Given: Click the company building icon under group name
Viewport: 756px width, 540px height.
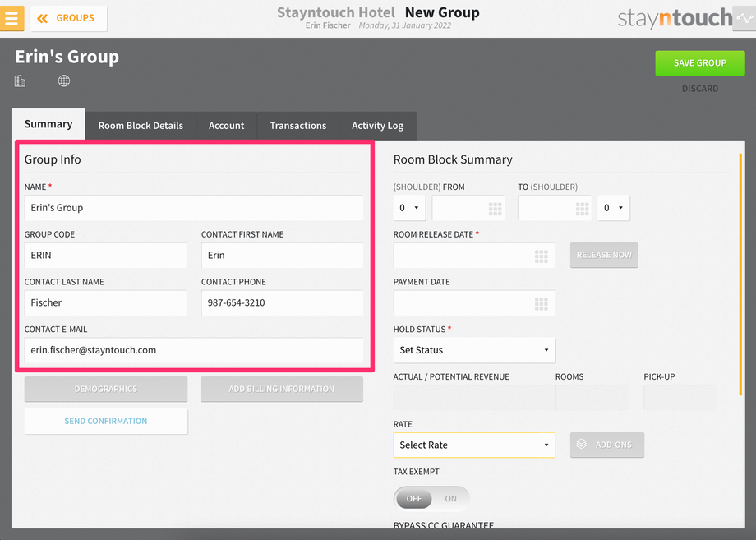Looking at the screenshot, I should click(20, 81).
